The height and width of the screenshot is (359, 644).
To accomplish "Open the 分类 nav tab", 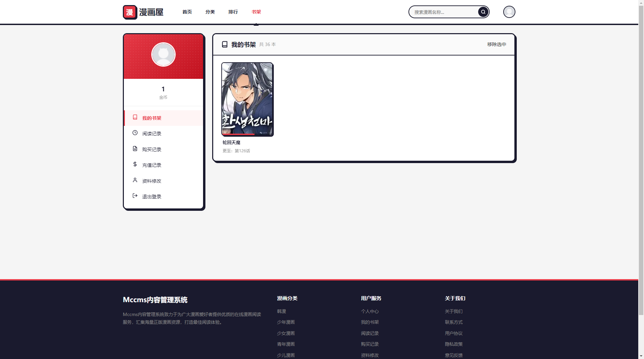I will (x=210, y=12).
